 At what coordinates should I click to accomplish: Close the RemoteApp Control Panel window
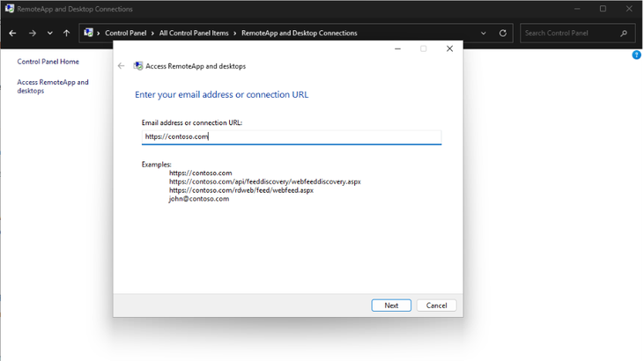pyautogui.click(x=629, y=9)
